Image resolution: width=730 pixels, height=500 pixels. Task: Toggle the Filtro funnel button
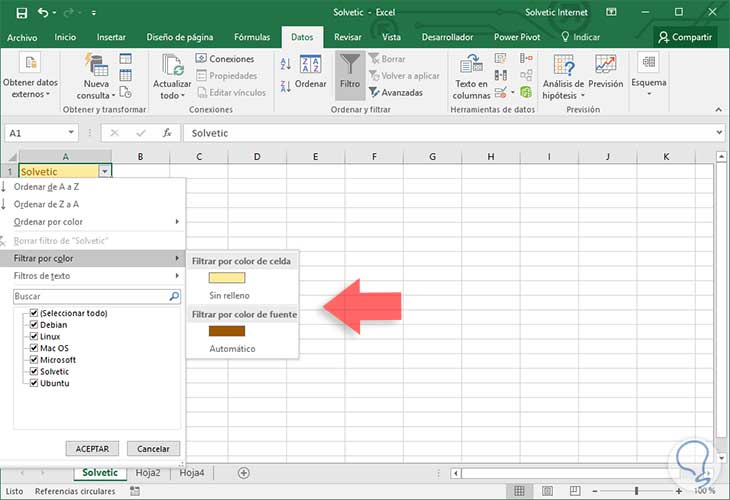[x=350, y=75]
